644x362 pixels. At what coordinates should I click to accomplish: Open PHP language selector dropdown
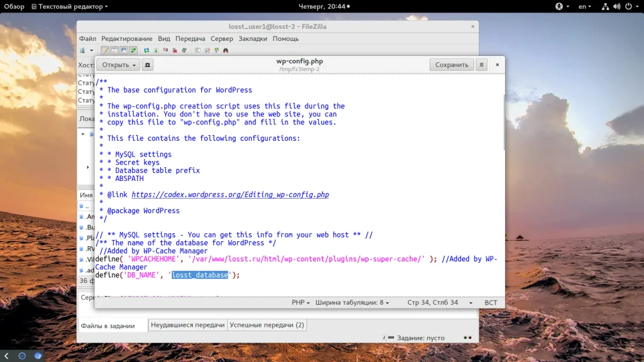tap(301, 303)
